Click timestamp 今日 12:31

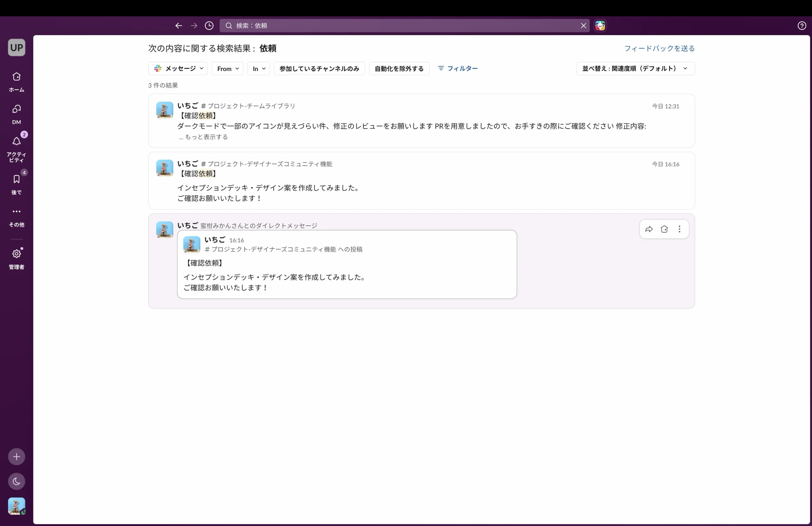coord(665,106)
